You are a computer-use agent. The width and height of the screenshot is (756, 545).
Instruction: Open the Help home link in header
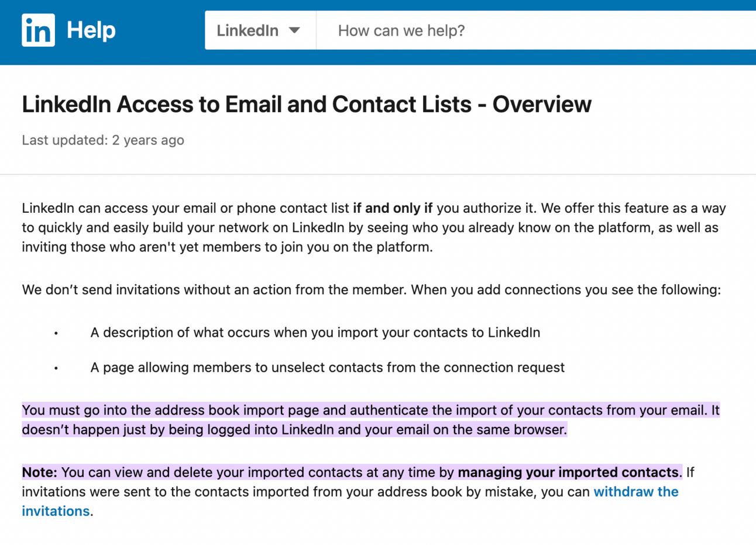coord(91,30)
